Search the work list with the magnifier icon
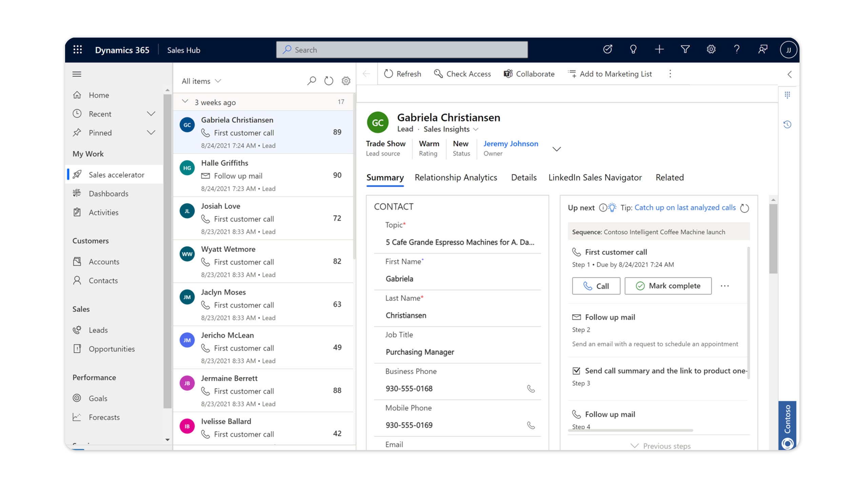Image resolution: width=868 pixels, height=488 pixels. 312,81
